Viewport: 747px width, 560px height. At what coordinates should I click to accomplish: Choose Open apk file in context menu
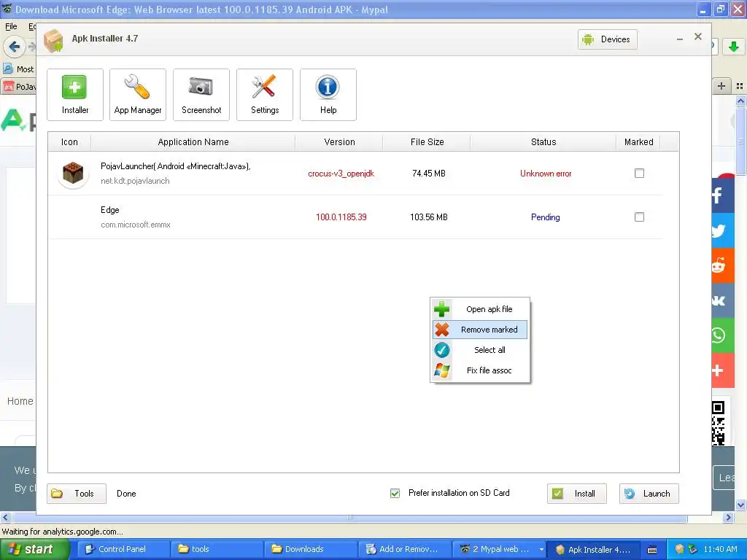[480, 309]
